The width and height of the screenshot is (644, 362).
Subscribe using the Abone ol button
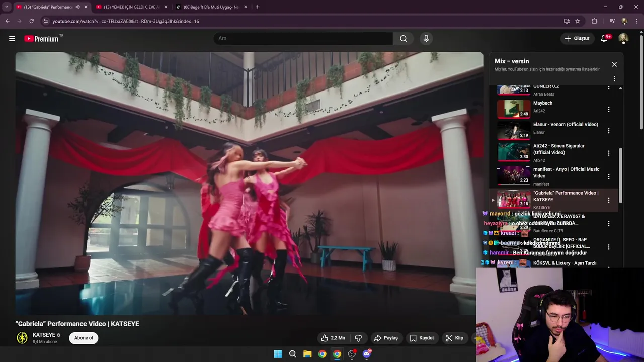[x=84, y=338]
